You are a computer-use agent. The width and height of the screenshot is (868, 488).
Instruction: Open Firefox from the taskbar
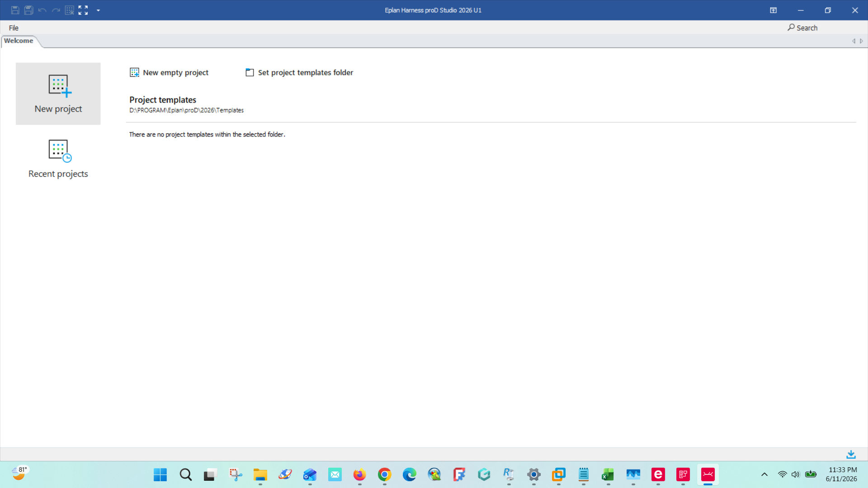click(359, 475)
